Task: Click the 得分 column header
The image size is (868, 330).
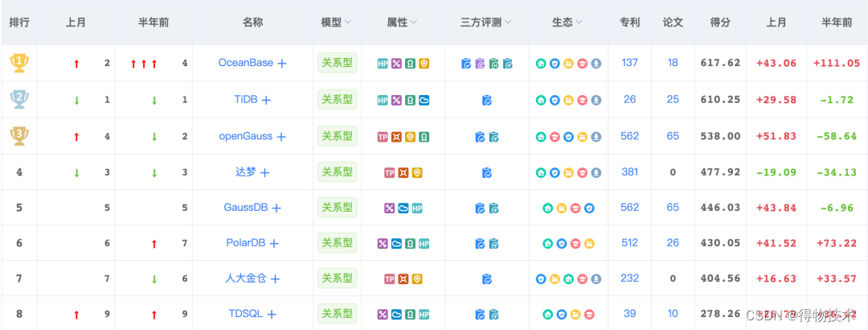Action: point(720,23)
